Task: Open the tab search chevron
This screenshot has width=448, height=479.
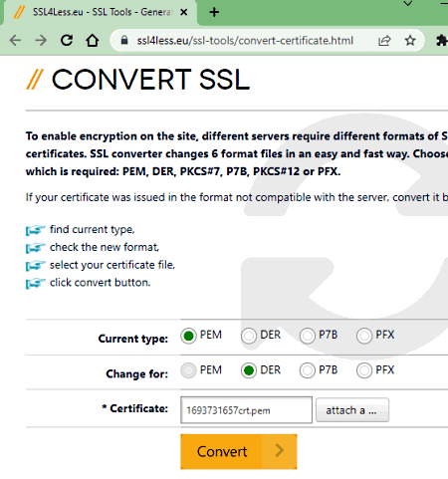Action: point(408,4)
